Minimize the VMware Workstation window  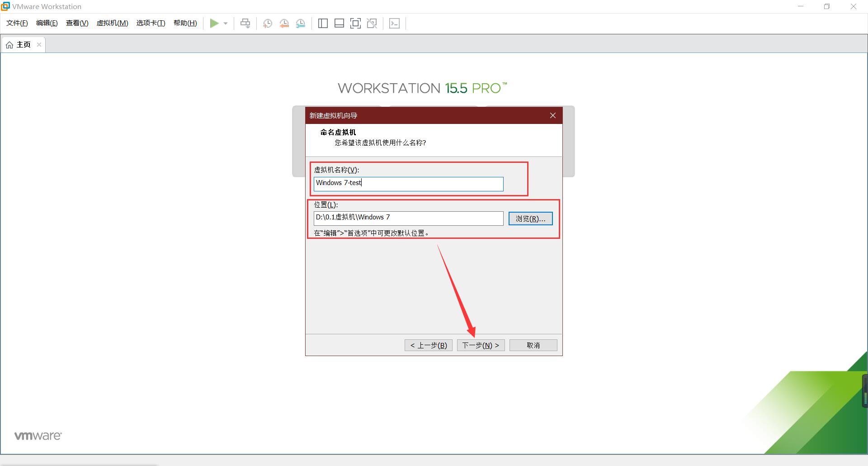801,6
